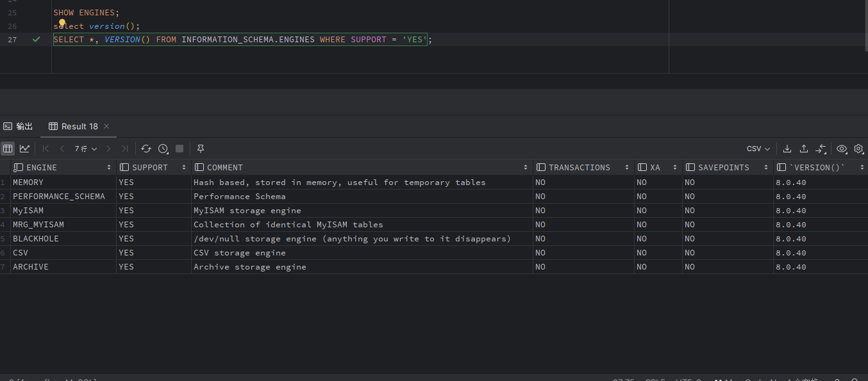
Task: Click the VERSION() cell for the ARCHIVE row
Action: pyautogui.click(x=821, y=267)
